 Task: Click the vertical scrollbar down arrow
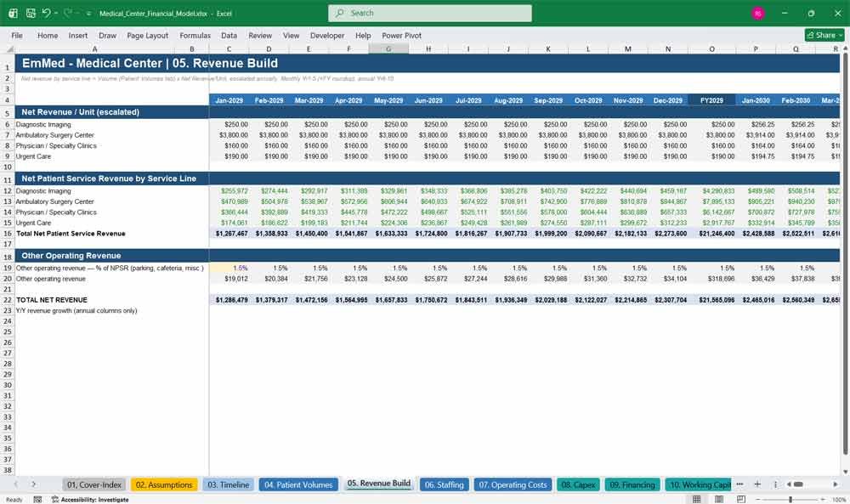pos(845,472)
